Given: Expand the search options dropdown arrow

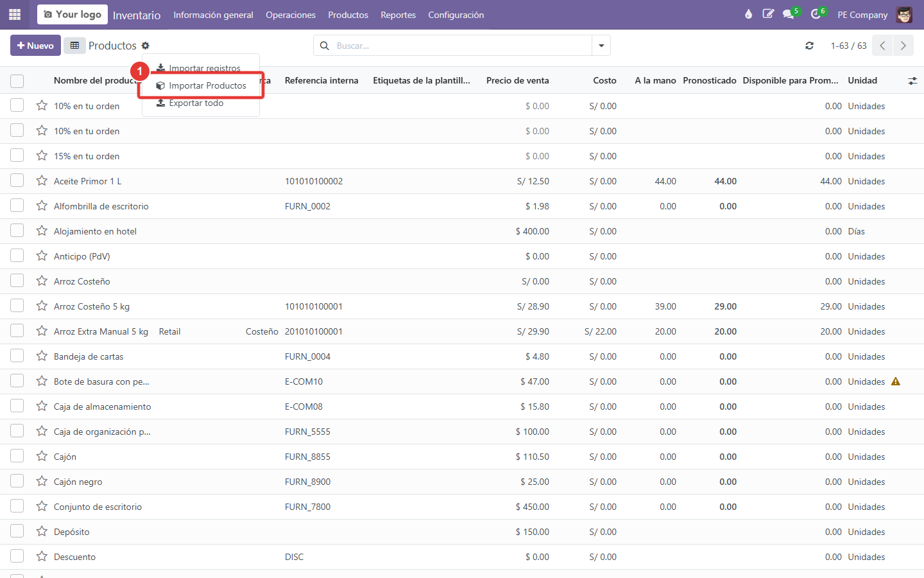Looking at the screenshot, I should [x=601, y=46].
